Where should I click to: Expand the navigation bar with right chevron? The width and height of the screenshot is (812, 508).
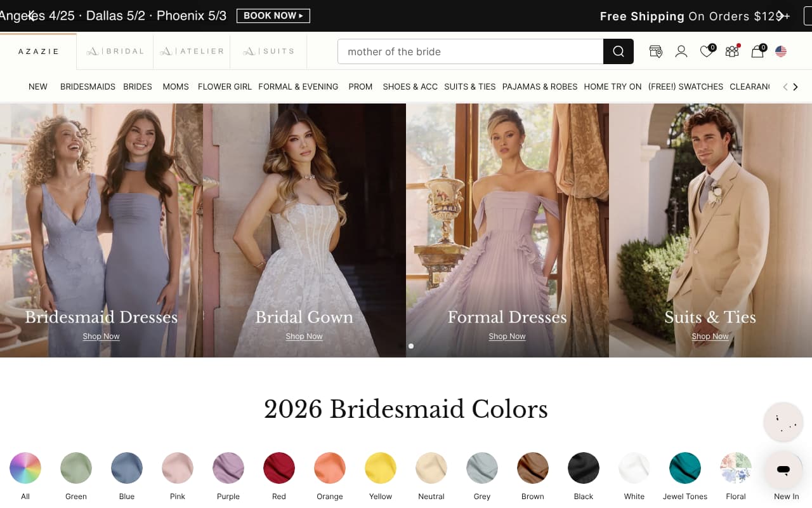pos(795,87)
